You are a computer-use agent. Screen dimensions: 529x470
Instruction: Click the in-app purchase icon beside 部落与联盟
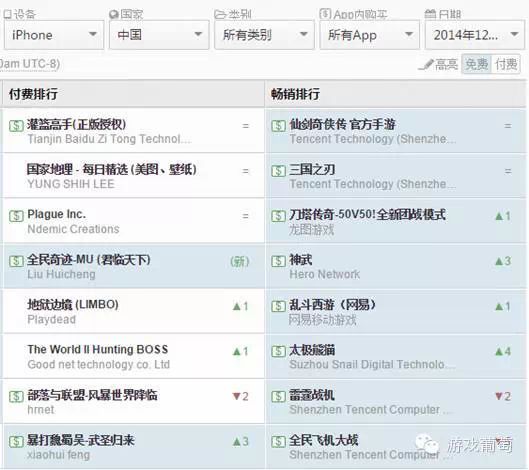coord(16,396)
